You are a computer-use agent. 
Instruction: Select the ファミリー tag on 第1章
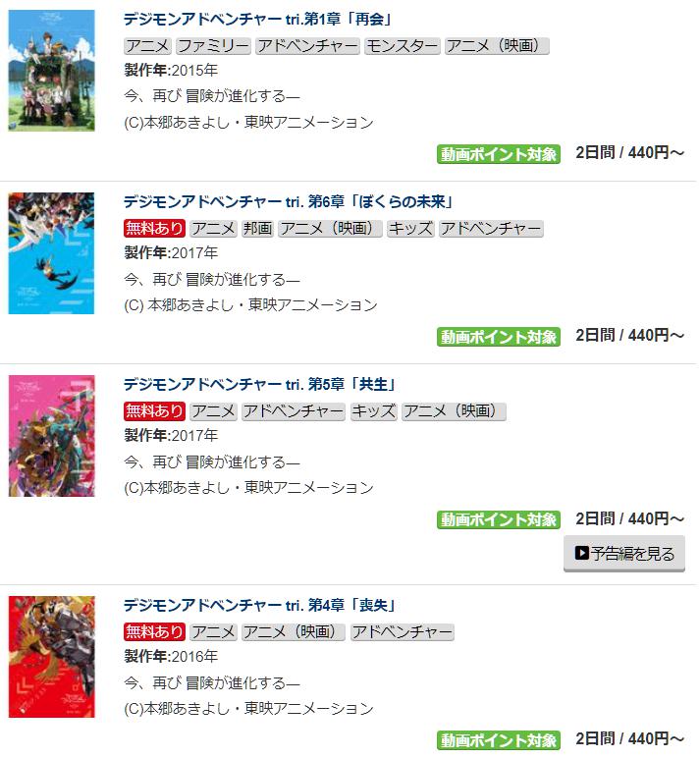(213, 46)
